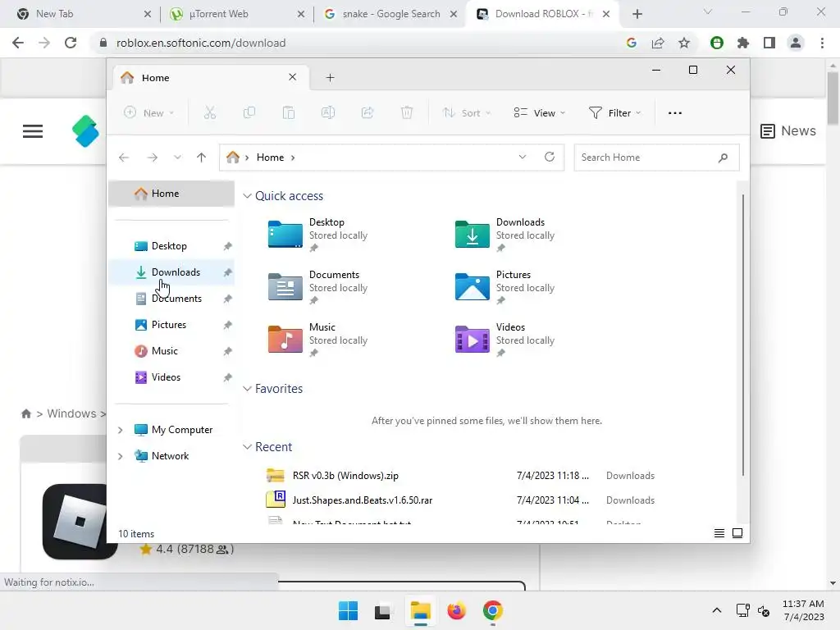Open the Documents folder icon in Quick access
840x630 pixels.
(285, 286)
